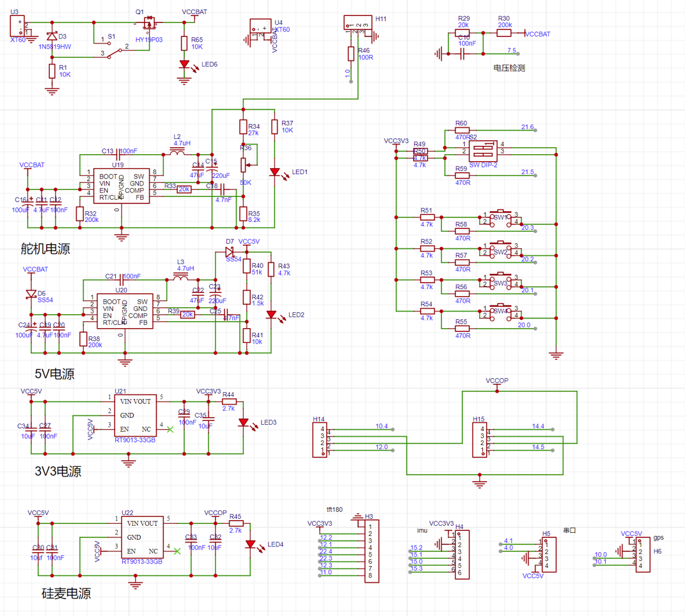Select the 舵机电源 section label
The height and width of the screenshot is (616, 685).
(x=45, y=249)
